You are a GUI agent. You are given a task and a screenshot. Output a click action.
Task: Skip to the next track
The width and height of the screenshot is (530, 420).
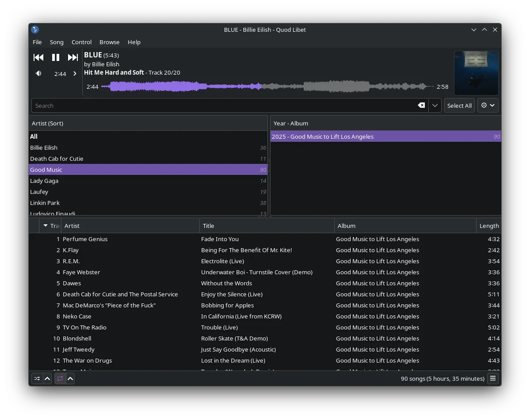(x=72, y=57)
